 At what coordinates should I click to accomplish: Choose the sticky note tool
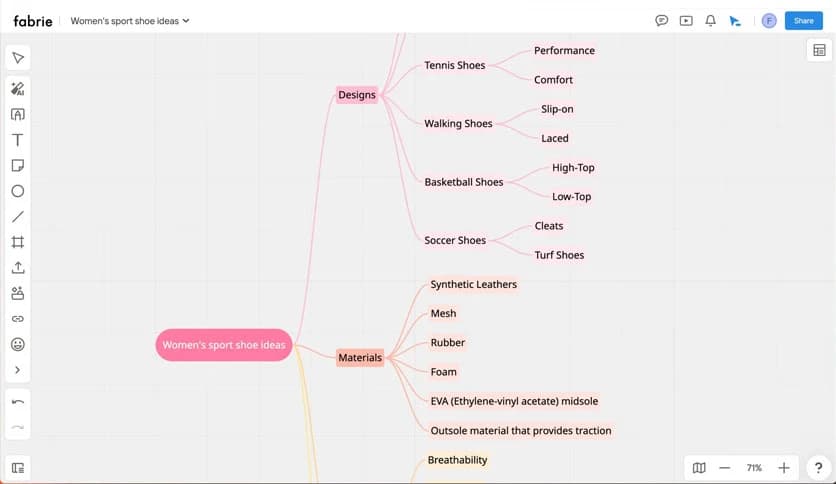18,166
